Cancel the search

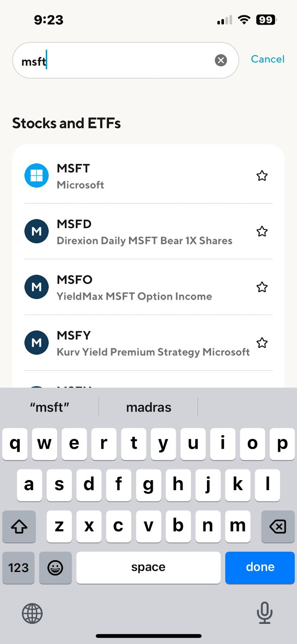267,59
